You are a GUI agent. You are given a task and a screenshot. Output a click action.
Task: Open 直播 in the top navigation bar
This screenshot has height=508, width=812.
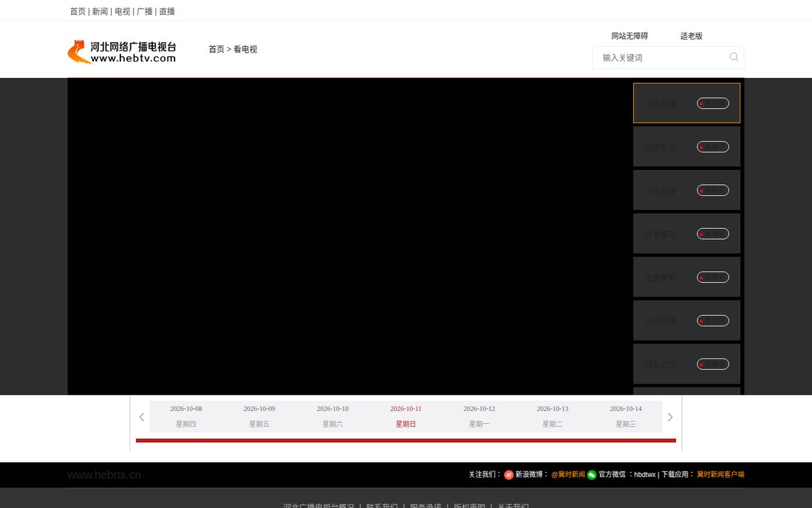pyautogui.click(x=167, y=12)
